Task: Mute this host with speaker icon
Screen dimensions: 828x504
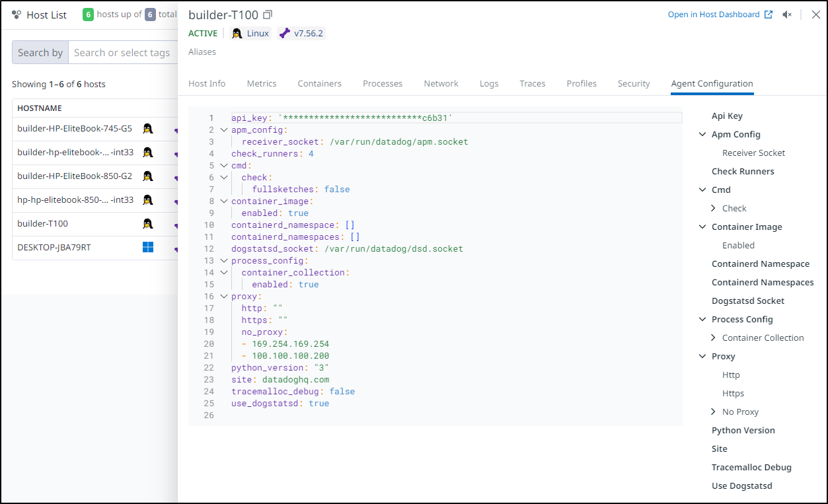Action: 787,15
